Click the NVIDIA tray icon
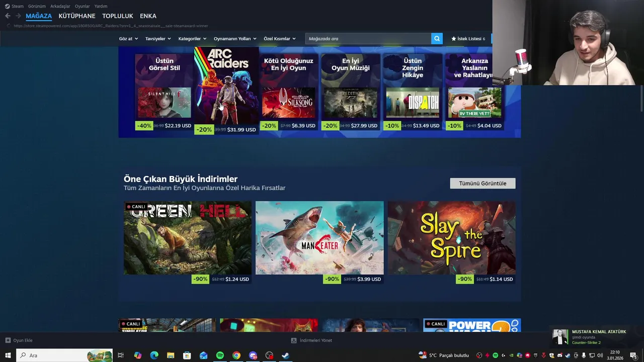 click(x=511, y=355)
